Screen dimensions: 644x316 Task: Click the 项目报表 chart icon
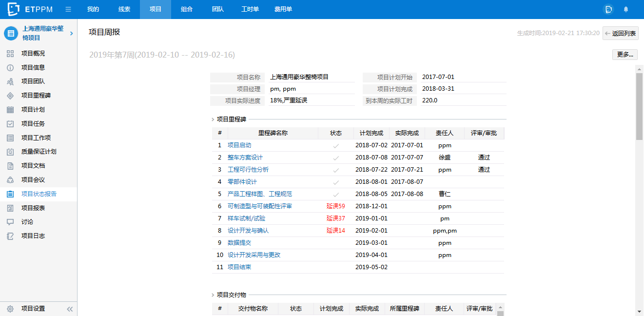coord(10,208)
